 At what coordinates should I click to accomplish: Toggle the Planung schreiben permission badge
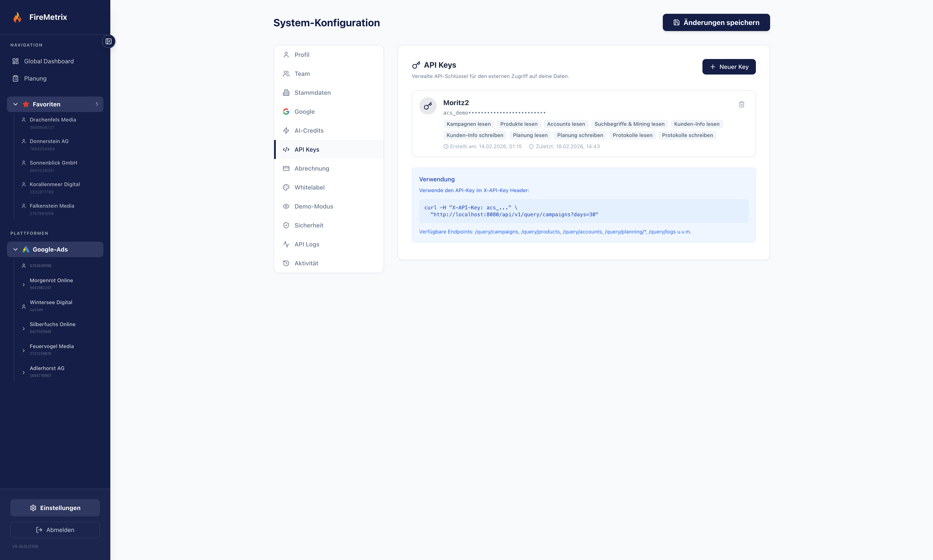coord(580,135)
